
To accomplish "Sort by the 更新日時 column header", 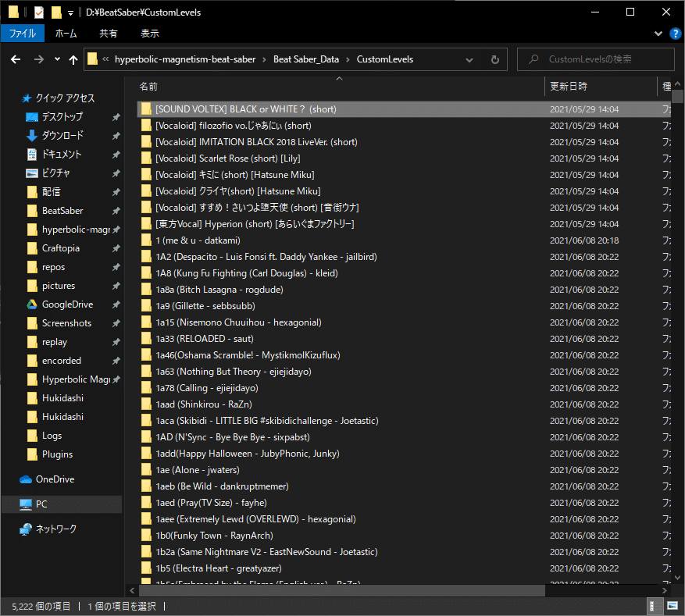I will point(569,87).
